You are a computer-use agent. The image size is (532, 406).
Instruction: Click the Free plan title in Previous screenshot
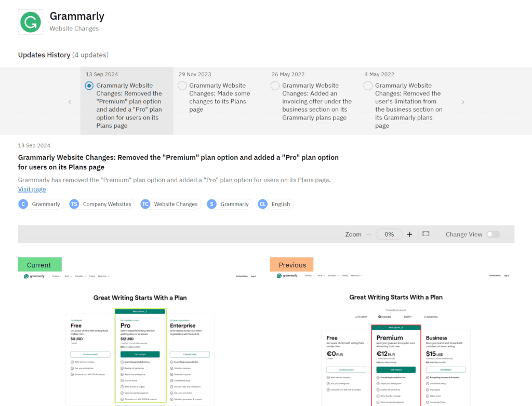point(332,338)
